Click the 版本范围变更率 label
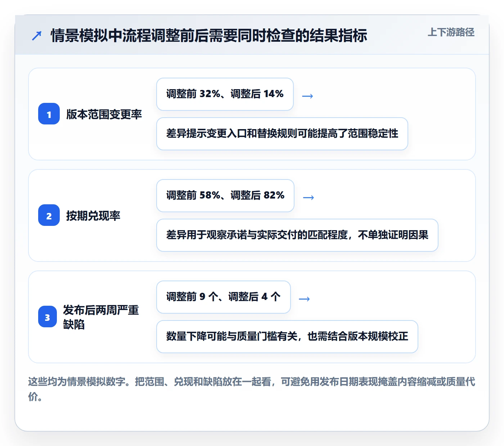 point(104,114)
